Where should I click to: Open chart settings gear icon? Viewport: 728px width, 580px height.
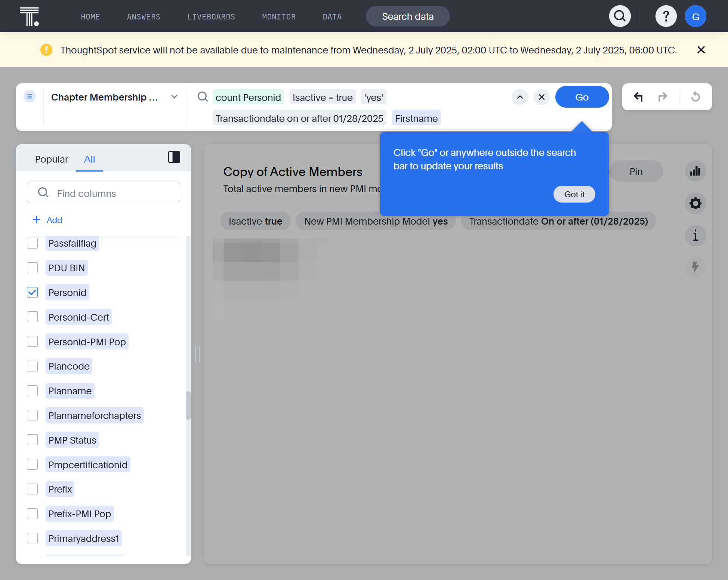(695, 204)
